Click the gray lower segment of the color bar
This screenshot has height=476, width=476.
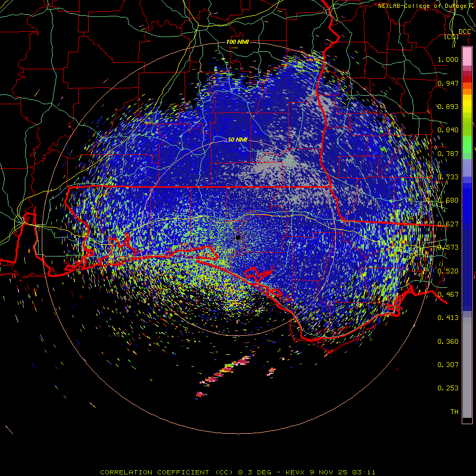pyautogui.click(x=467, y=368)
